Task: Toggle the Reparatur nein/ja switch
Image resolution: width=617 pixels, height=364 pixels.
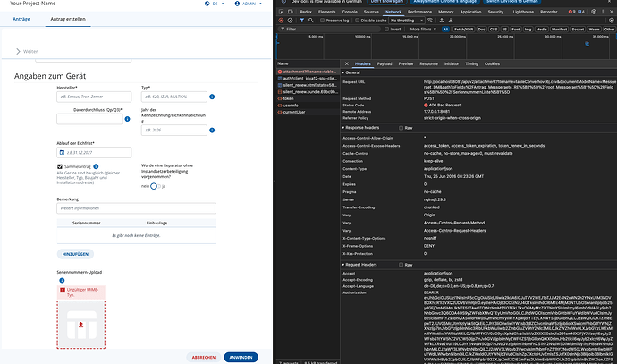Action: [156, 186]
